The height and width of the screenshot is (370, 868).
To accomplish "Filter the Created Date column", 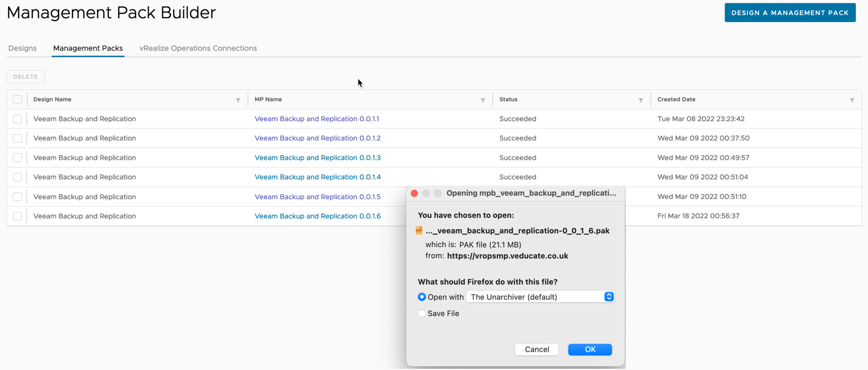I will pos(852,100).
